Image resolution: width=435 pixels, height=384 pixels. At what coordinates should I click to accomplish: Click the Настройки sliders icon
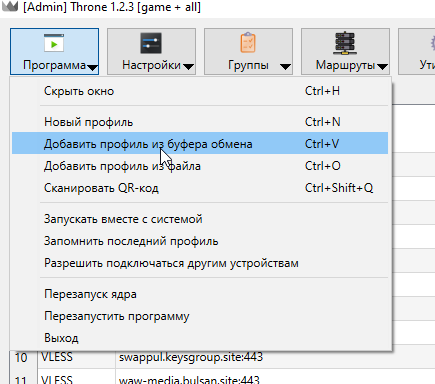(151, 43)
